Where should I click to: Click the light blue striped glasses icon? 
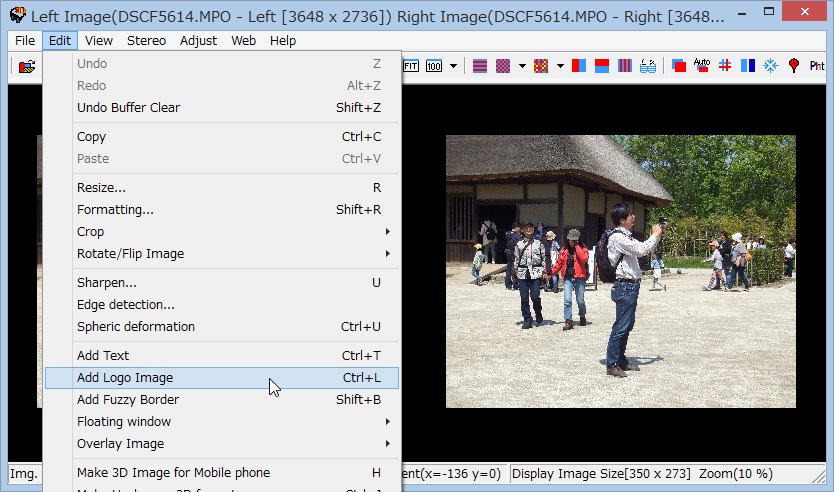point(648,66)
